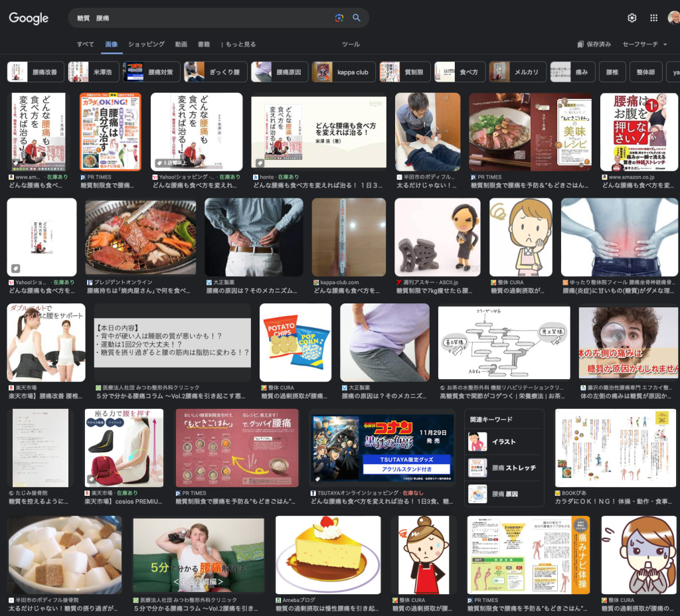Click the イラスト related keyword thumbnail

click(477, 441)
